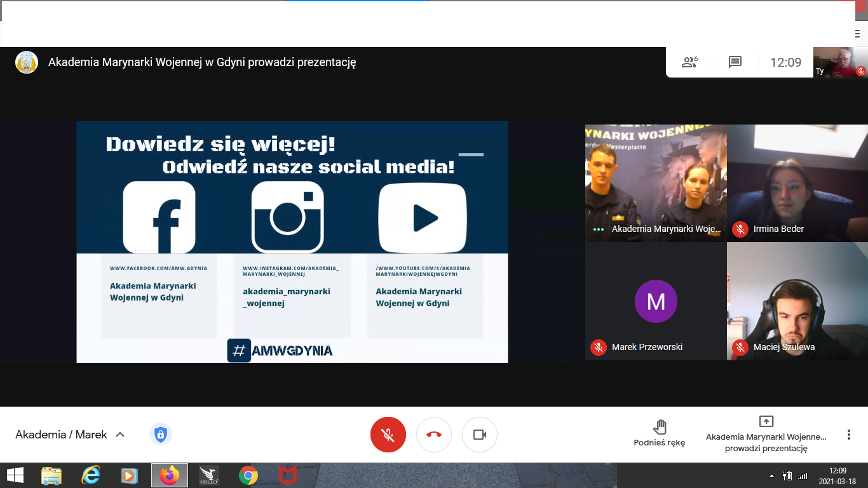The width and height of the screenshot is (868, 488).
Task: Click the Dowiedz się więcej! heading
Action: tap(220, 144)
